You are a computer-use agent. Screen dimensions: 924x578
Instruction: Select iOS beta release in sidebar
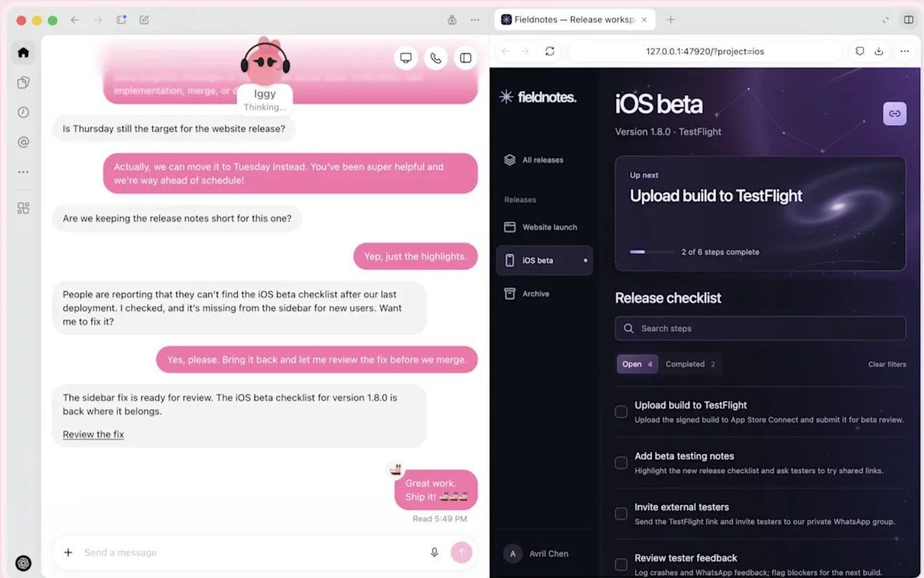(544, 260)
